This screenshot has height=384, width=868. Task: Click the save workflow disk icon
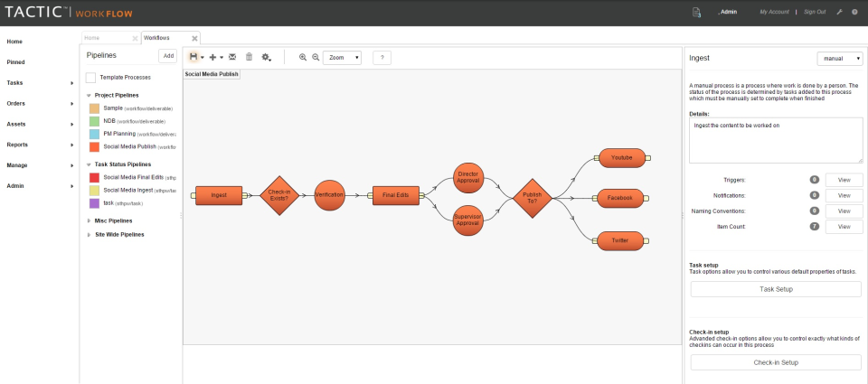(x=193, y=57)
